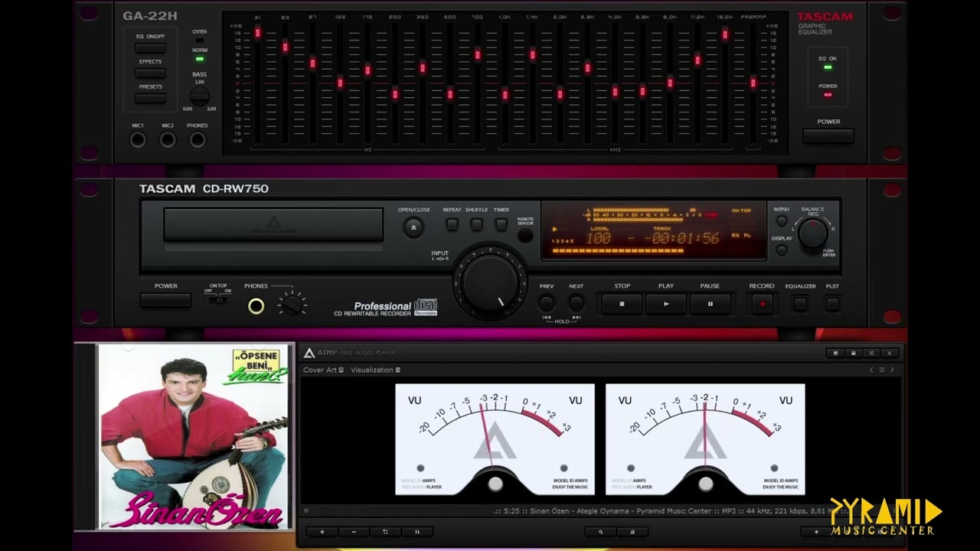Pause the track with the Pause button
The width and height of the screenshot is (980, 551).
click(x=710, y=304)
